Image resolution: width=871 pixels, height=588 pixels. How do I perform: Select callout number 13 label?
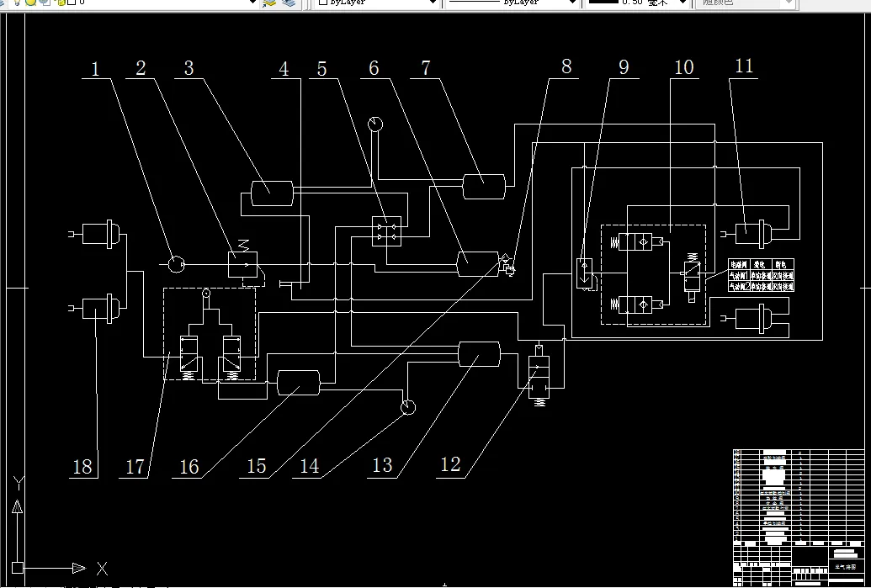(382, 464)
